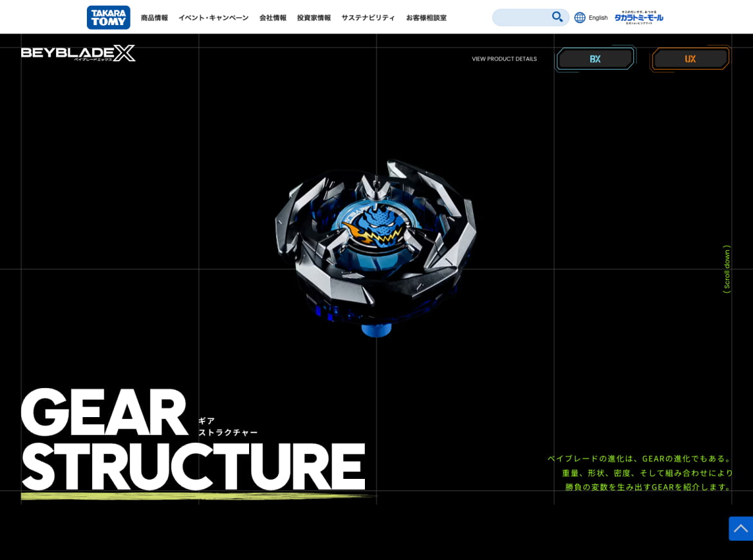
Task: Open the 会社情報 menu
Action: pos(273,18)
